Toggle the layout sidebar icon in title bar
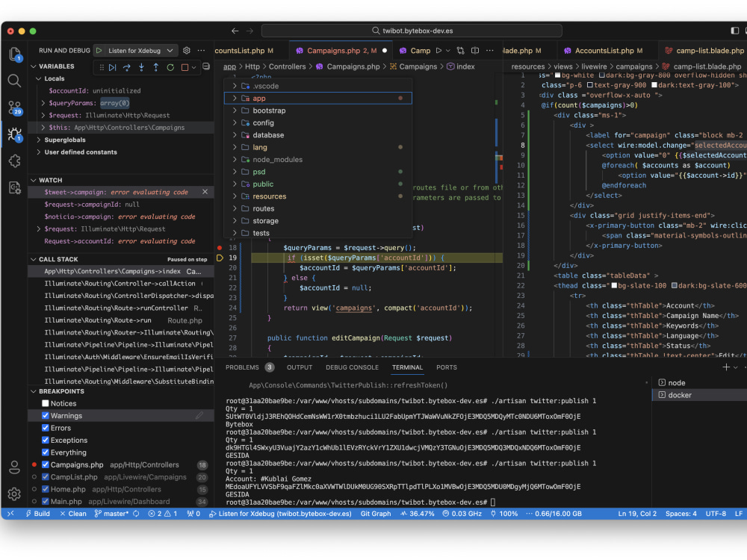 (x=734, y=31)
